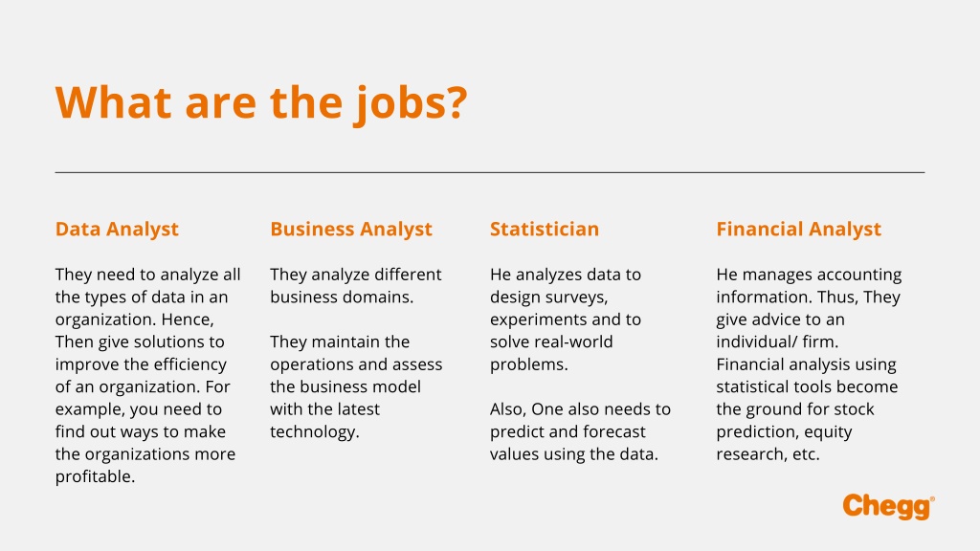The width and height of the screenshot is (980, 551).
Task: Click 'They maintain the operations' paragraph
Action: pos(356,386)
